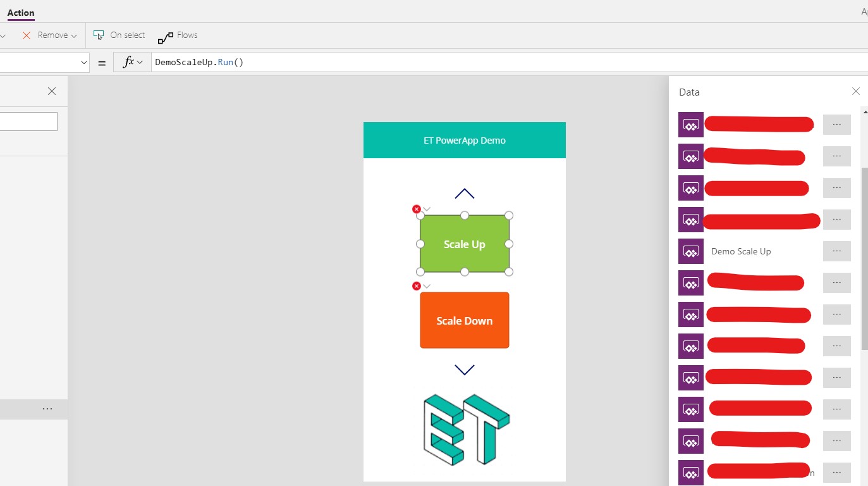Click the fx icon in the formula bar
868x486 pixels.
128,62
